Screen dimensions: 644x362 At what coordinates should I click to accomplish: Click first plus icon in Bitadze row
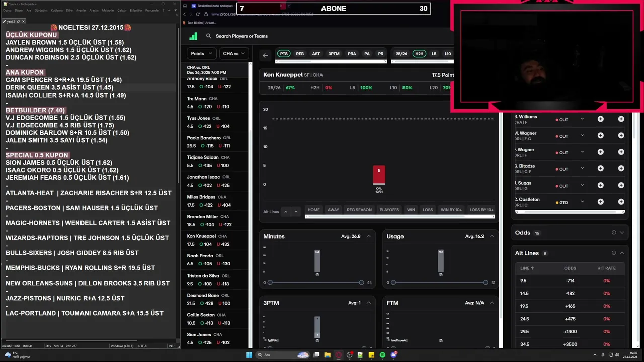coord(600,169)
